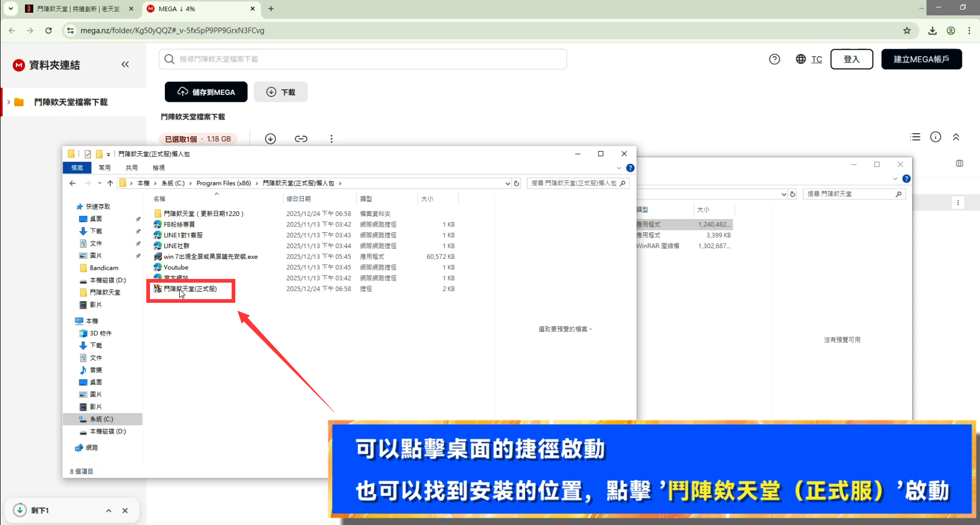Select the 鬥陣欸天堂(正式服) shortcut file

click(x=190, y=289)
